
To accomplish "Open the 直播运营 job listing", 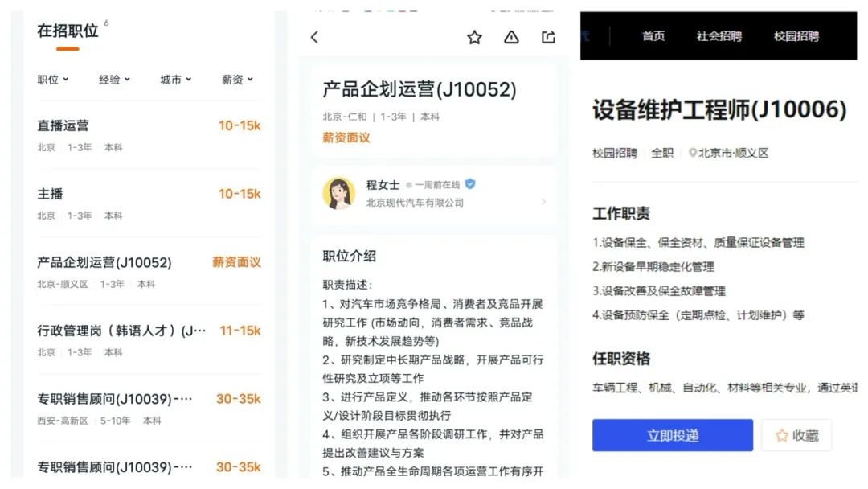I will click(x=149, y=134).
